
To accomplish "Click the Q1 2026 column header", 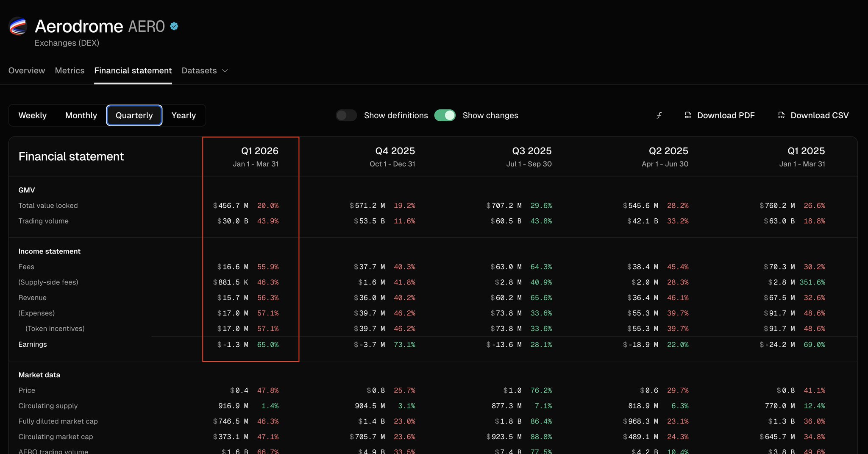I will click(259, 151).
